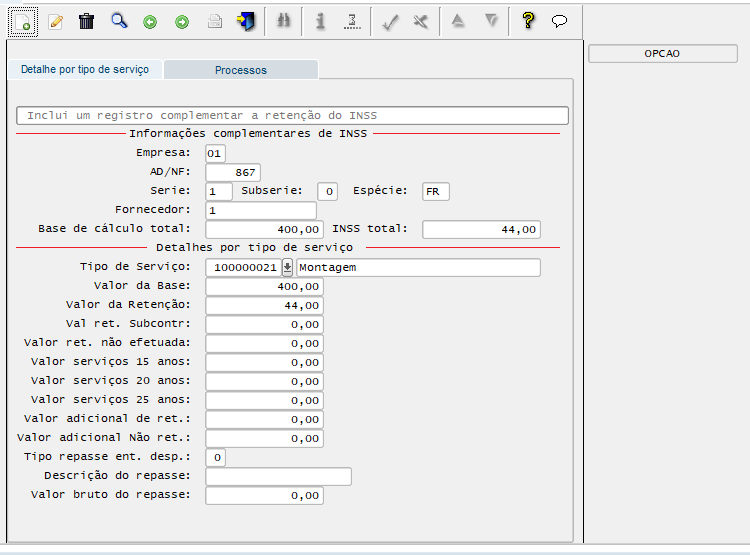Click the information 'i' icon
Viewport: 750px width, 555px height.
pos(320,21)
